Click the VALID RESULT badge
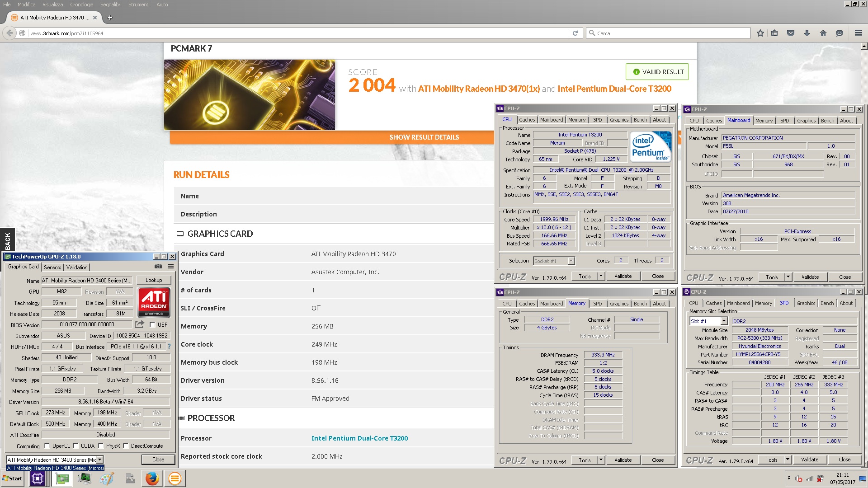This screenshot has height=488, width=868. (x=657, y=72)
